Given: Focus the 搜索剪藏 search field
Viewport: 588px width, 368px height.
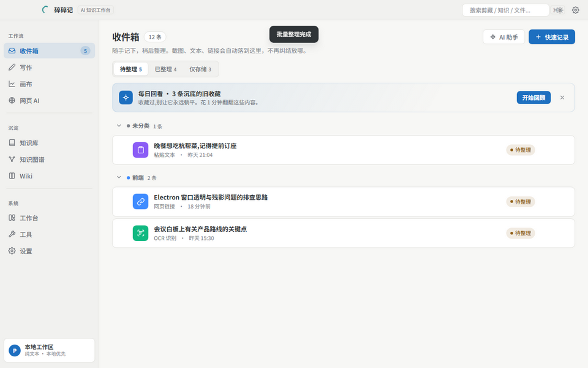Looking at the screenshot, I should tap(505, 10).
